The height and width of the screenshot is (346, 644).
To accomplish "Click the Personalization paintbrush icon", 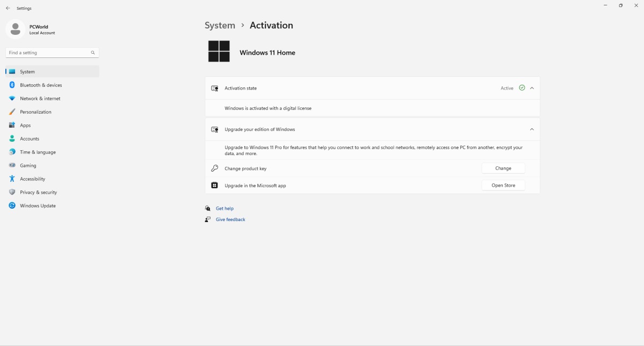I will (12, 112).
